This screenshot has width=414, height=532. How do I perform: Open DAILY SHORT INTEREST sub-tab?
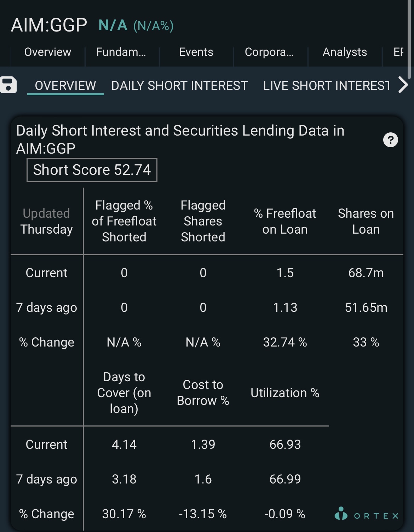pyautogui.click(x=180, y=86)
